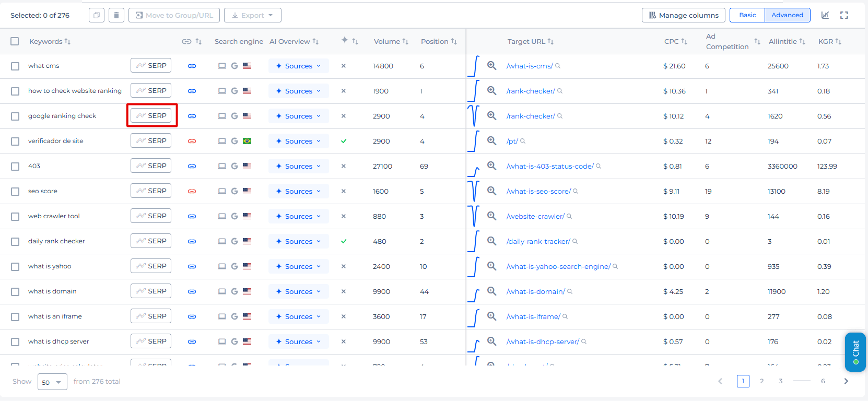Expand Sources for 'web crawler tool'
The height and width of the screenshot is (401, 868).
tap(299, 216)
